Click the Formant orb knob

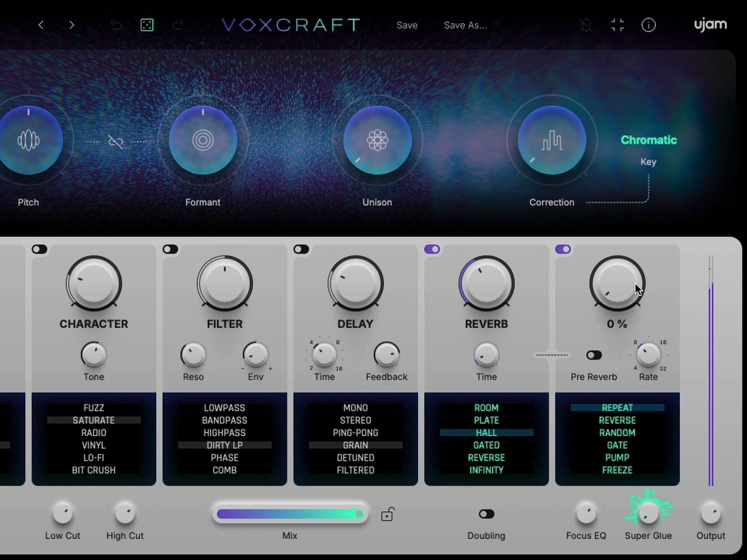tap(203, 141)
